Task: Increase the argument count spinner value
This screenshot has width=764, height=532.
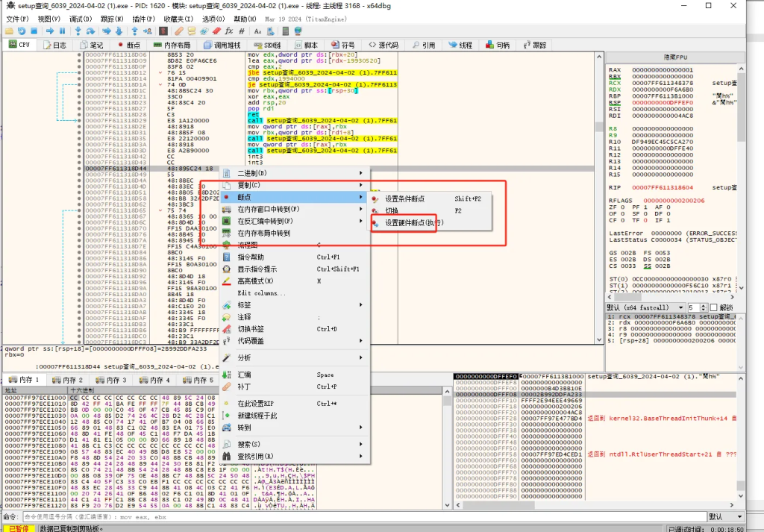Action: [704, 305]
